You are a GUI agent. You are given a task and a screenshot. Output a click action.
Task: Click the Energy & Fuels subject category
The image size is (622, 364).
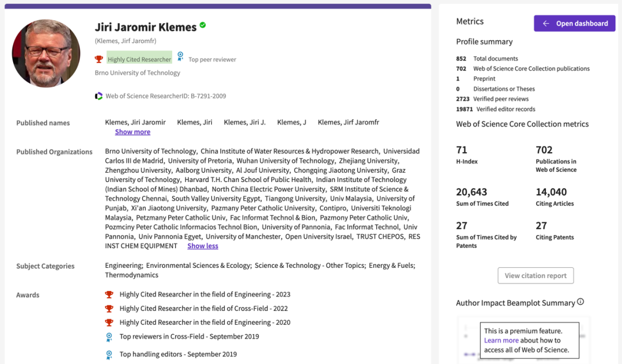coord(392,266)
